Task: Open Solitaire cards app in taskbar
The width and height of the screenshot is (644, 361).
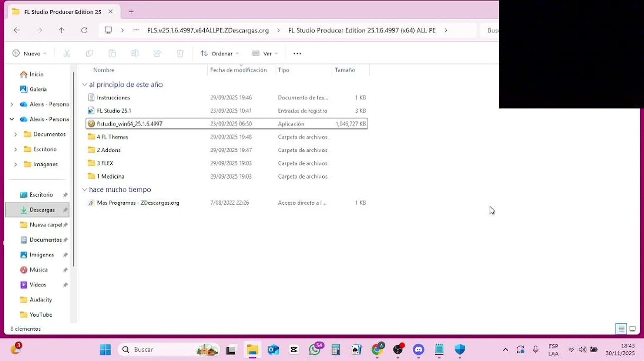Action: tap(356, 349)
